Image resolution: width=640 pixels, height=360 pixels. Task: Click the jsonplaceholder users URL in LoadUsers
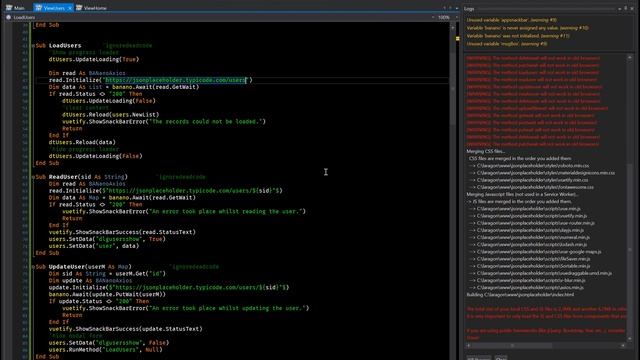176,80
